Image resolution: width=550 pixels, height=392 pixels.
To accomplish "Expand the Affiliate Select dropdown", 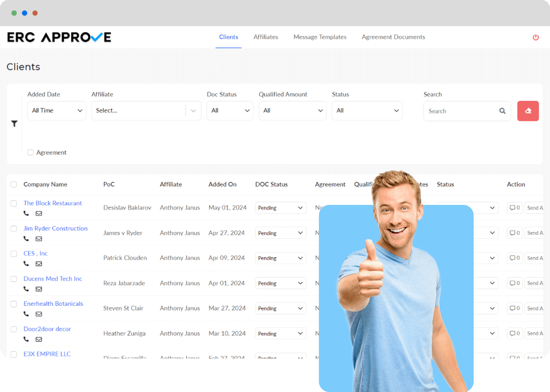I will click(146, 110).
